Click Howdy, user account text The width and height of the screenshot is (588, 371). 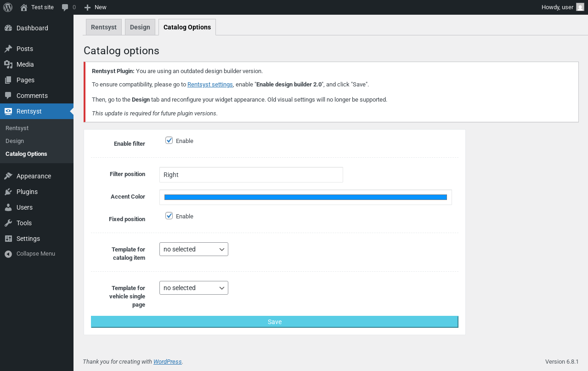coord(557,7)
